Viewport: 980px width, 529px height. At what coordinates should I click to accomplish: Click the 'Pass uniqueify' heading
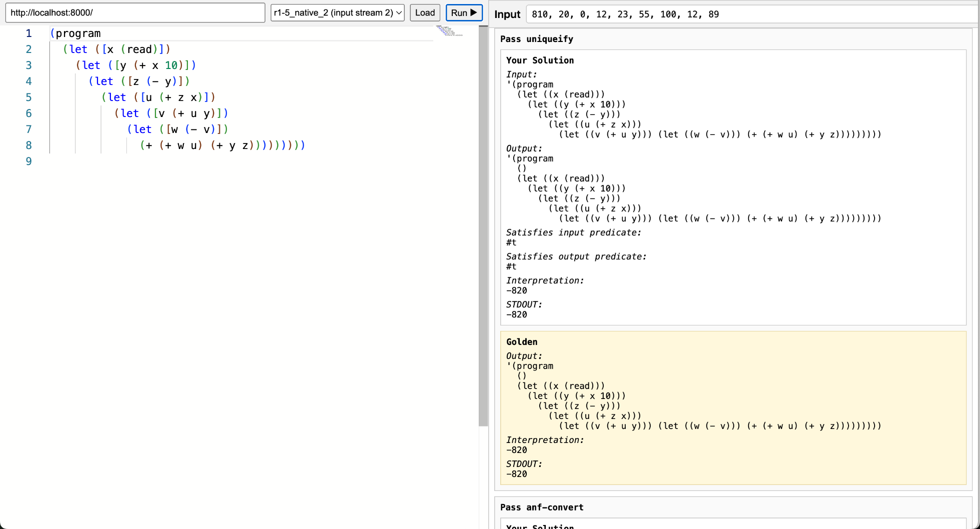click(x=537, y=39)
